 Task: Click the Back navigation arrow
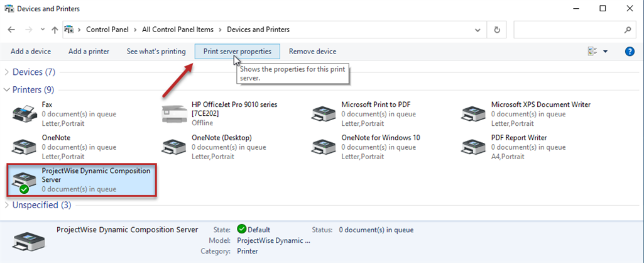[x=11, y=30]
